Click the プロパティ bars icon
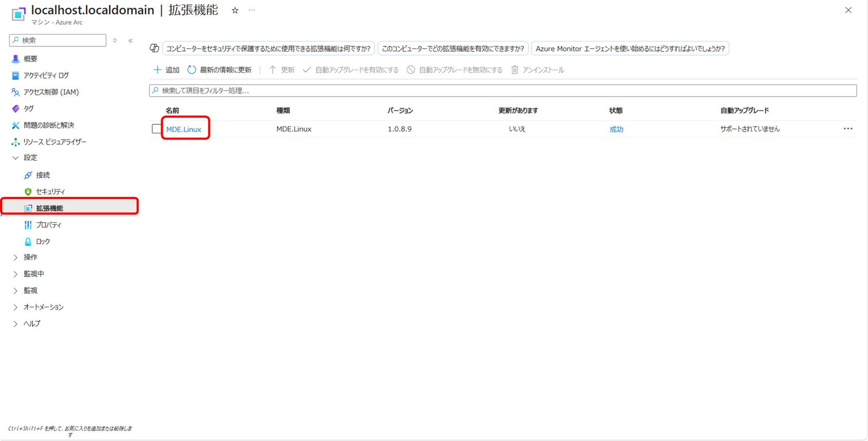 pos(28,225)
